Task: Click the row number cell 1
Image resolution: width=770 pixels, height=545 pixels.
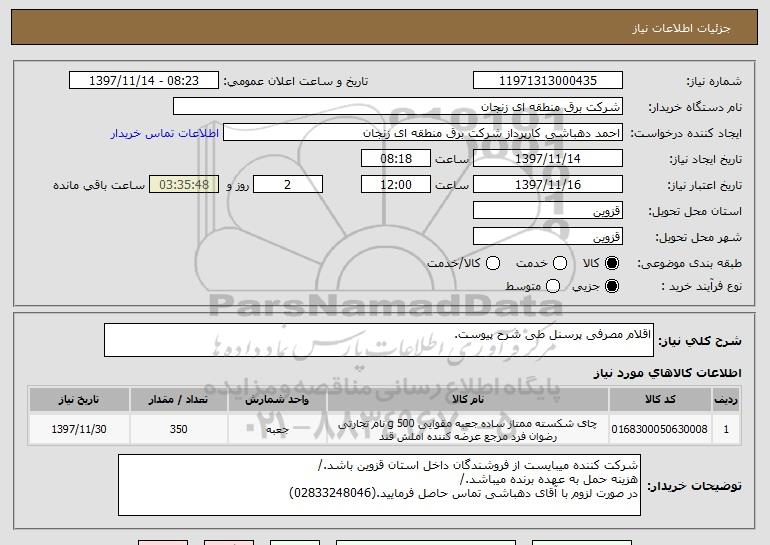Action: (726, 429)
